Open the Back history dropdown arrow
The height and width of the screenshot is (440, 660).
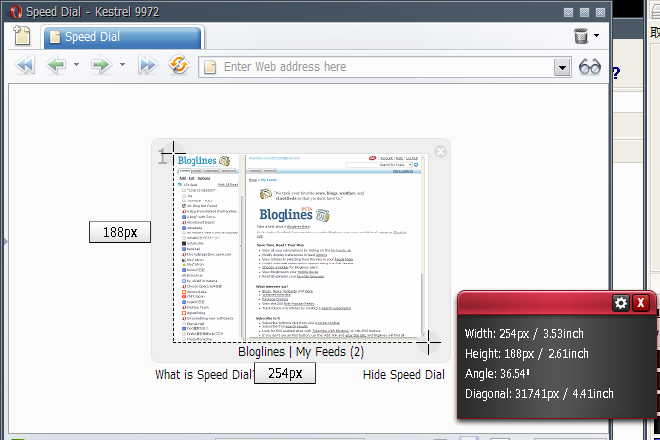[x=76, y=65]
